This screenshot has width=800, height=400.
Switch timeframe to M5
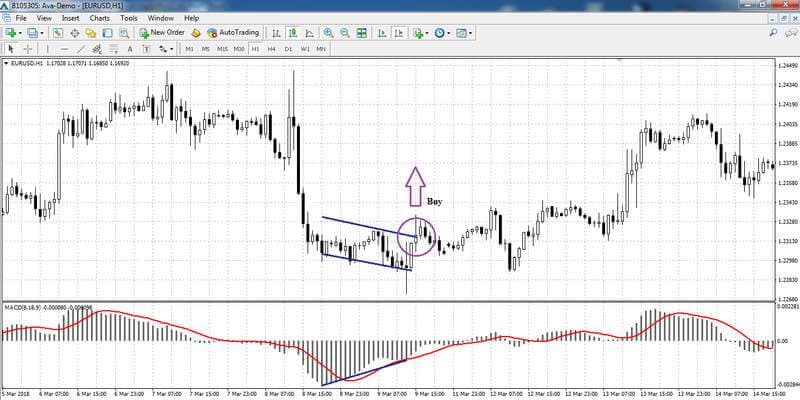pyautogui.click(x=206, y=49)
